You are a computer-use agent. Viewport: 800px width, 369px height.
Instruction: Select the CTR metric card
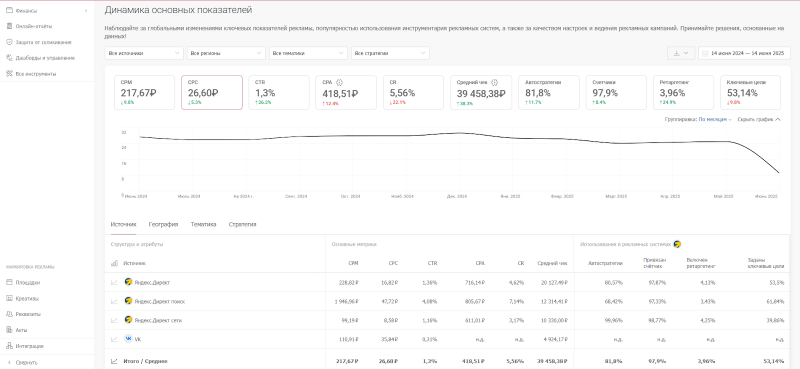point(279,92)
